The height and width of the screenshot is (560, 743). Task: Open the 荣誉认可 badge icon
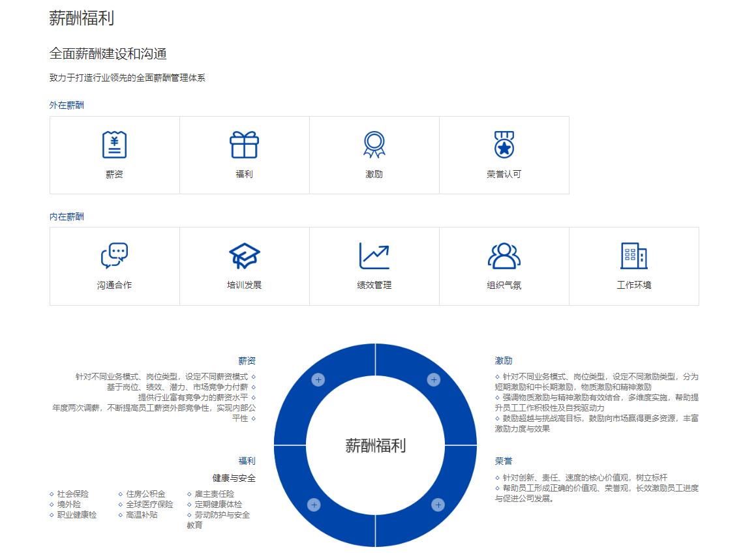tap(504, 144)
